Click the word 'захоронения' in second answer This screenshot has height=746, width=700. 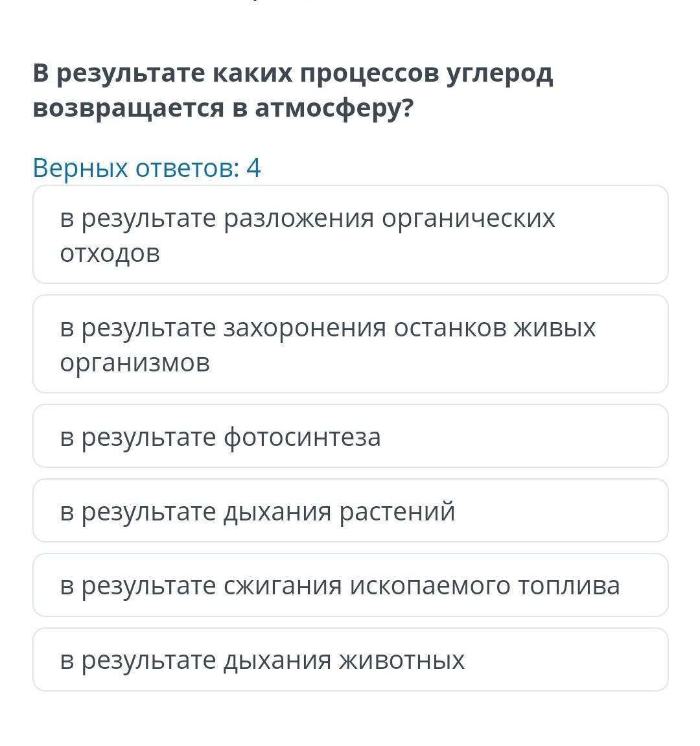[305, 328]
